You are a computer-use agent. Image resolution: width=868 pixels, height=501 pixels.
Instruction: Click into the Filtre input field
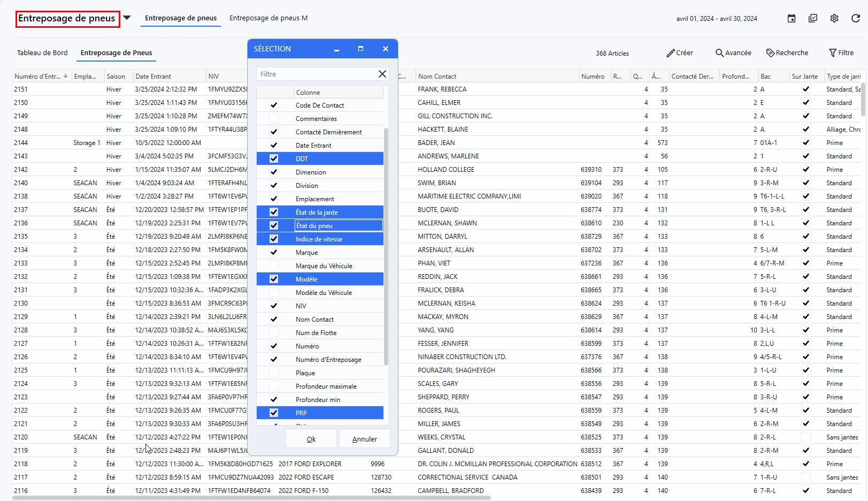(x=317, y=74)
